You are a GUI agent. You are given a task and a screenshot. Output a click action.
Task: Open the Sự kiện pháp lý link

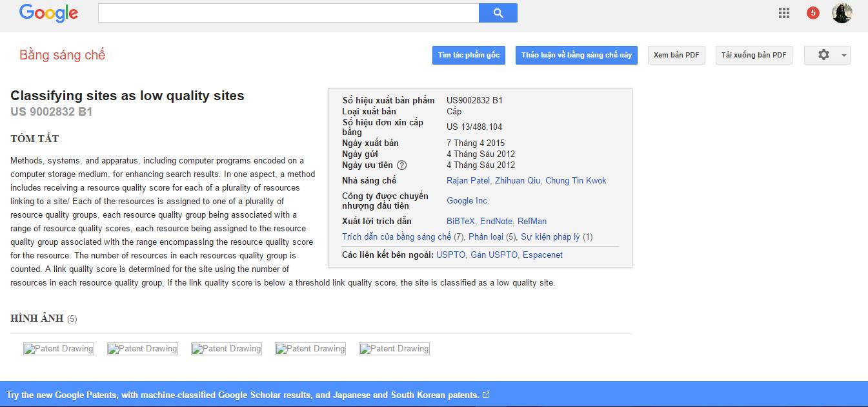550,237
